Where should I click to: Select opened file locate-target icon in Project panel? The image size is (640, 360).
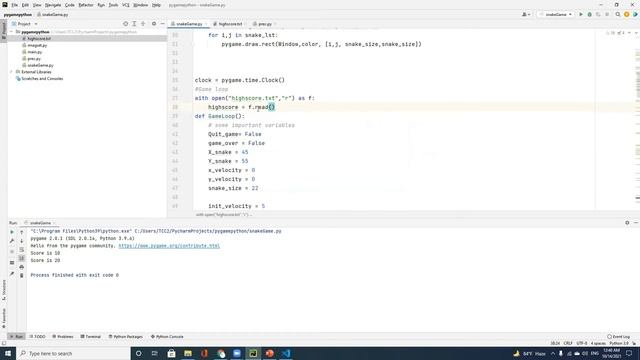click(x=125, y=24)
